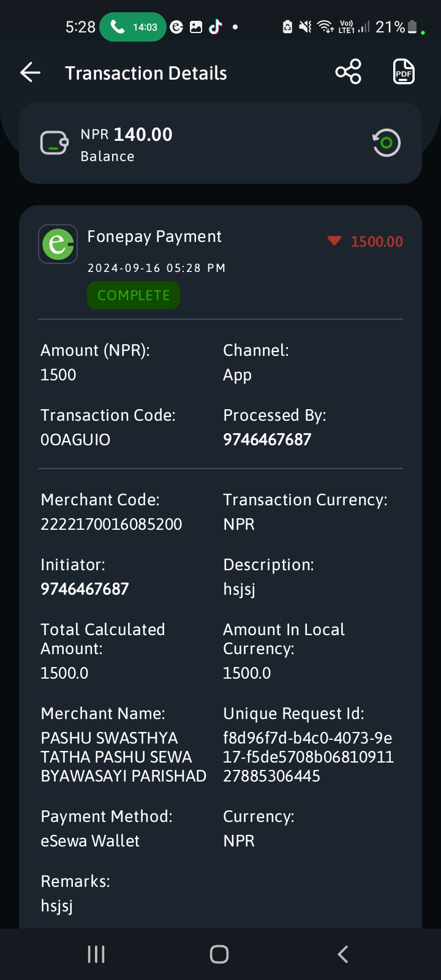Image resolution: width=441 pixels, height=980 pixels.
Task: Tap the red down-triangle debit indicator
Action: pos(334,241)
